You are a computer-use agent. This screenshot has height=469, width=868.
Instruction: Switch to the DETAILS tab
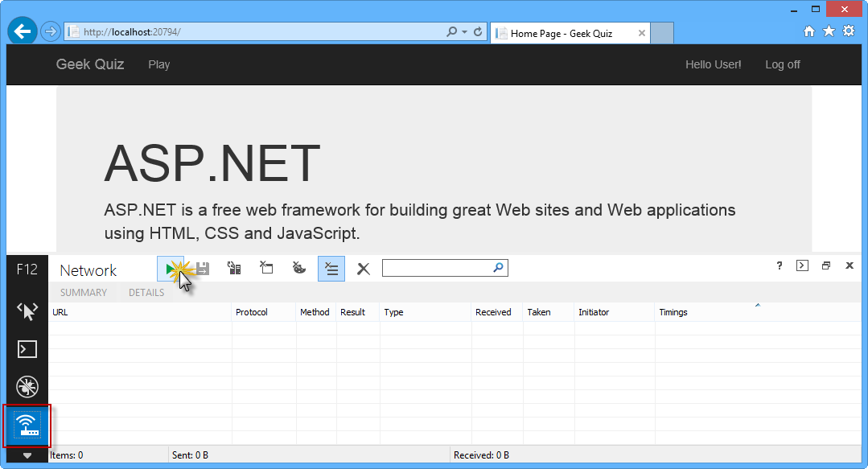click(146, 292)
